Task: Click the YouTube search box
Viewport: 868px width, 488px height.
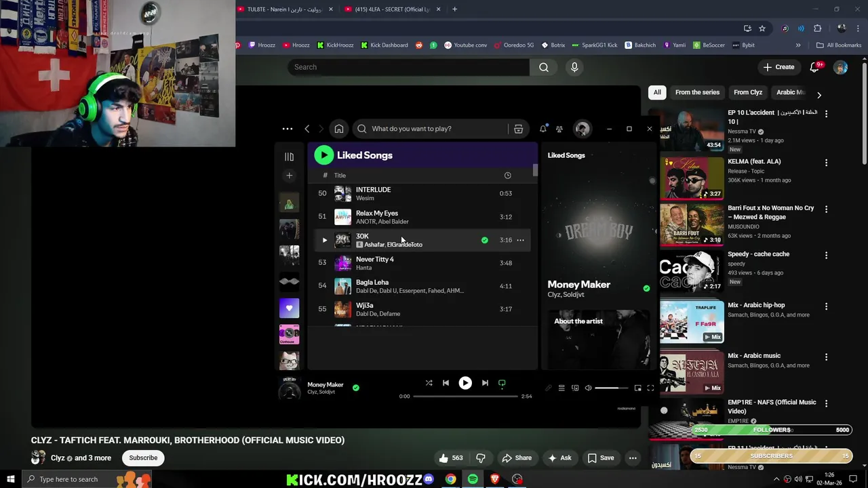Action: tap(409, 67)
